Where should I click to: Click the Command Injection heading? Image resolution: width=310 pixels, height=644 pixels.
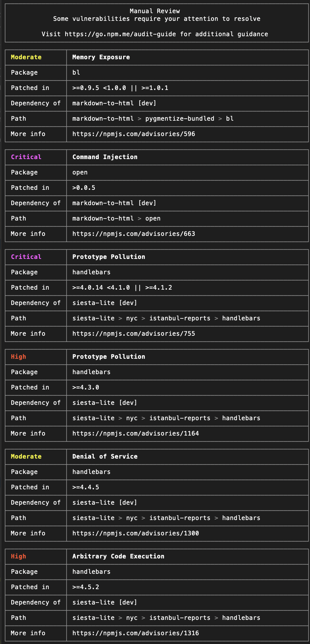(105, 157)
